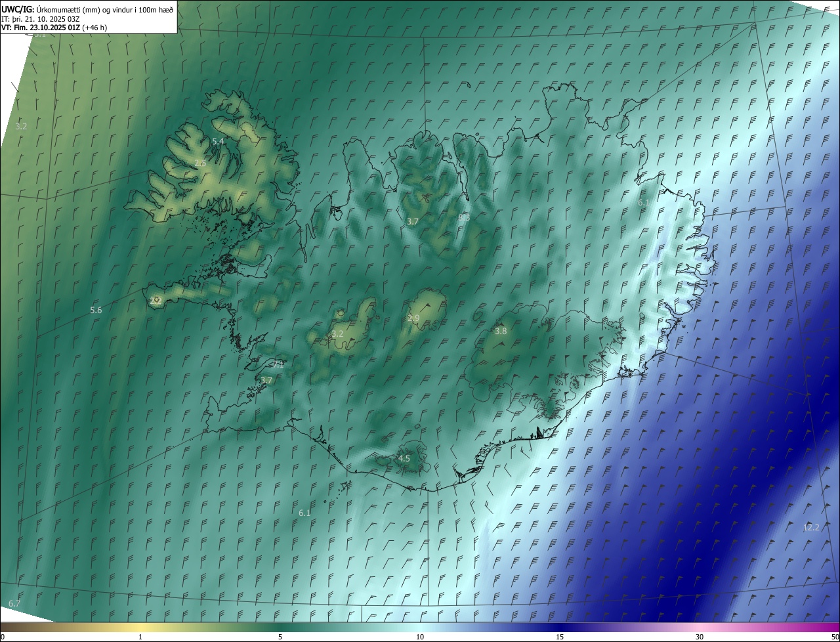The image size is (840, 642).
Task: Click the "IT: þri. 21. 10. 2025 03Z" line
Action: [41, 18]
